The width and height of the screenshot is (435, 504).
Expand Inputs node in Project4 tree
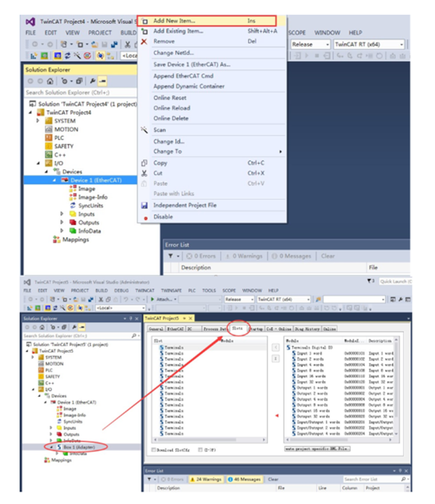[x=62, y=214]
